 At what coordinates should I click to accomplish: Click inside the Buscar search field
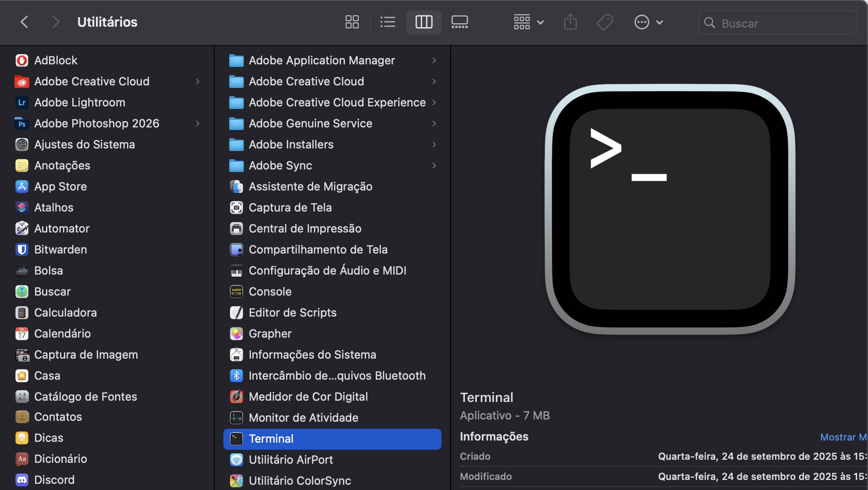coord(777,22)
